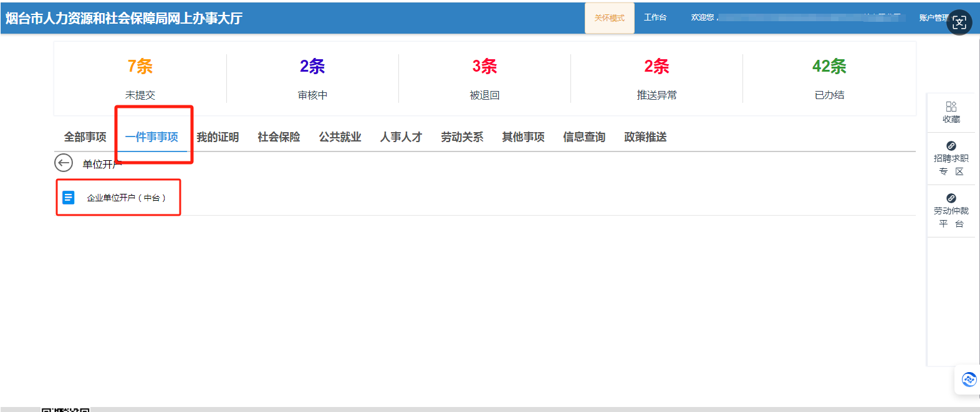
Task: Open the 账户管理 account menu
Action: 933,18
